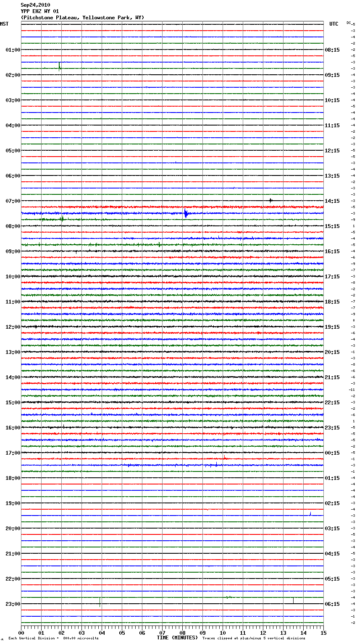Click the large blue event spike on 07:30 trace

click(x=186, y=213)
